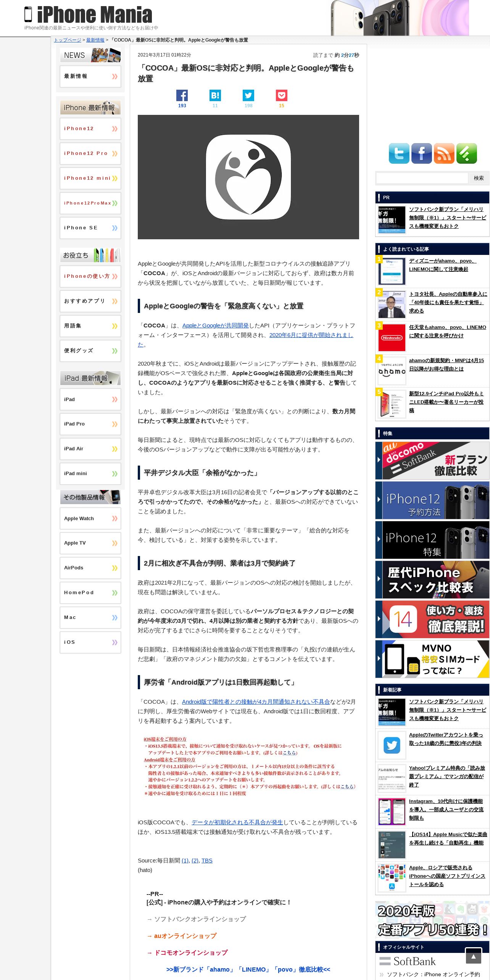Click the Hatena Bookmark B! share icon
Image resolution: width=490 pixels, height=980 pixels.
(x=215, y=95)
